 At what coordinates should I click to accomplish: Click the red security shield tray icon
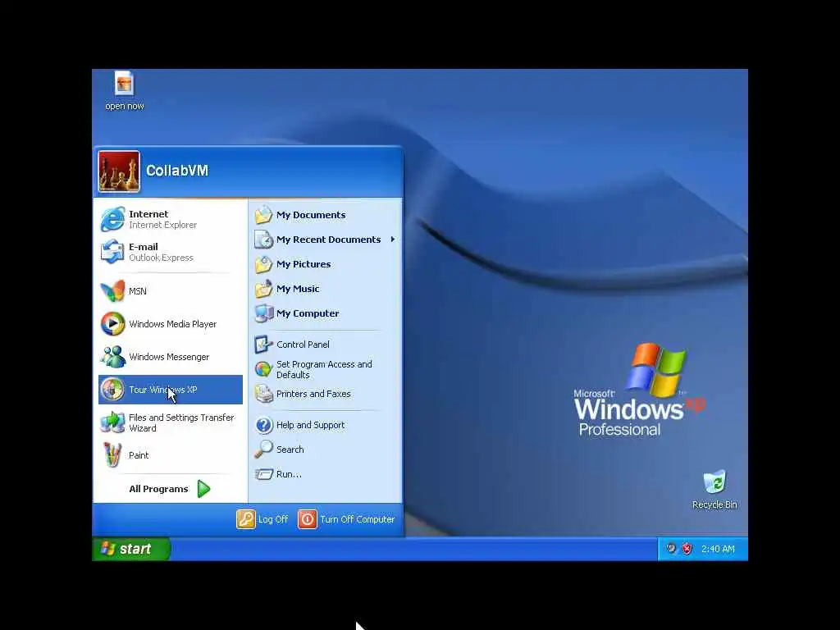[687, 549]
